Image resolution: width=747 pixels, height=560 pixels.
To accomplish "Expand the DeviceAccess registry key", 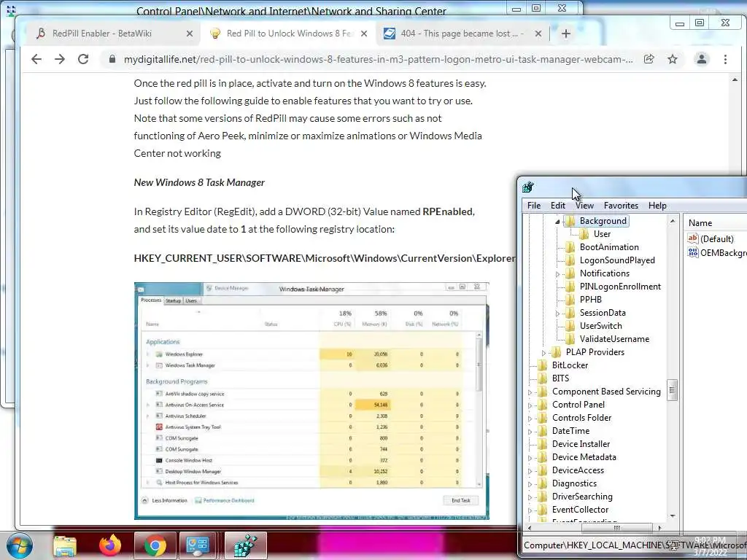I will click(x=530, y=471).
